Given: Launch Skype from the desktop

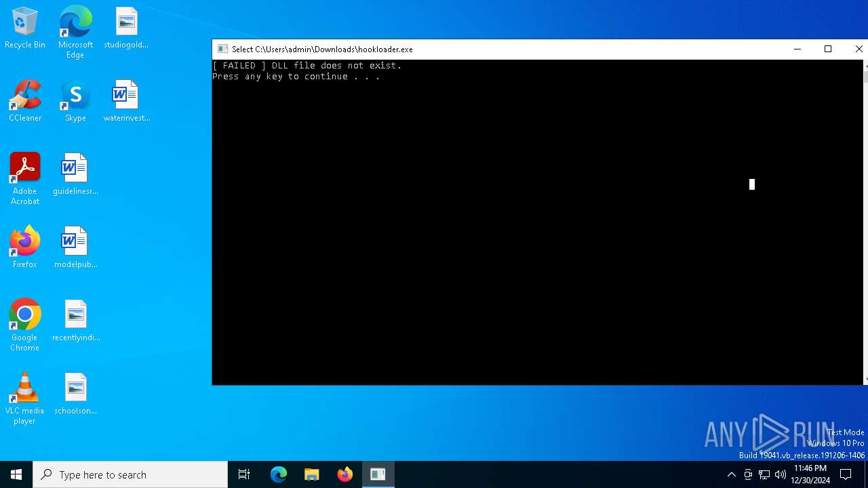Looking at the screenshot, I should tap(75, 102).
